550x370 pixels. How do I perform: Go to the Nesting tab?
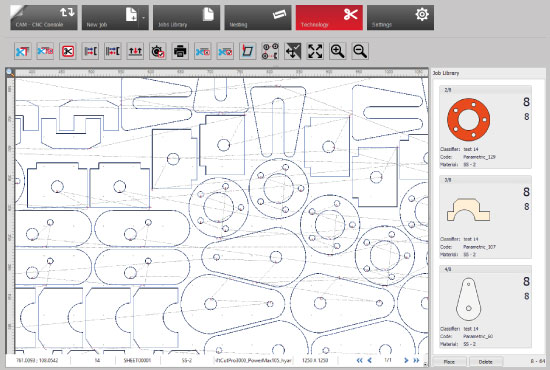click(x=258, y=18)
